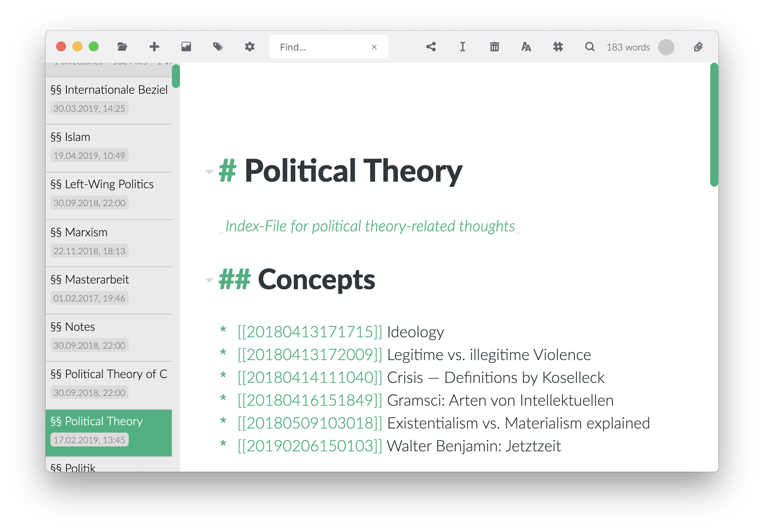The height and width of the screenshot is (532, 764).
Task: Select Left-Wing Politics file
Action: click(109, 196)
